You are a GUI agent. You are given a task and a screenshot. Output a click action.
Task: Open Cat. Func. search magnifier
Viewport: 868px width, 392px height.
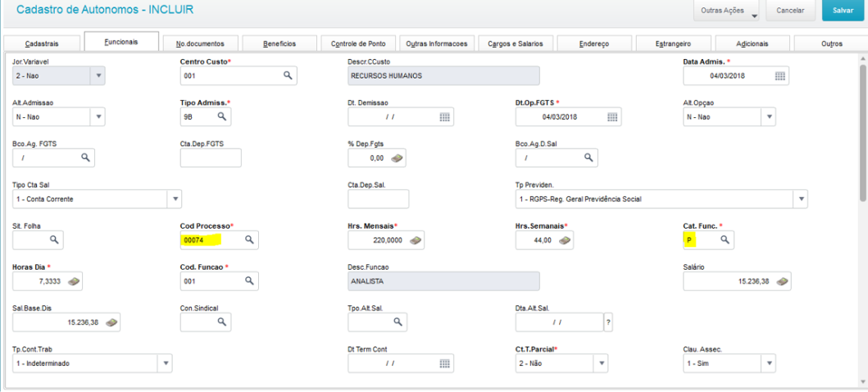pos(725,239)
